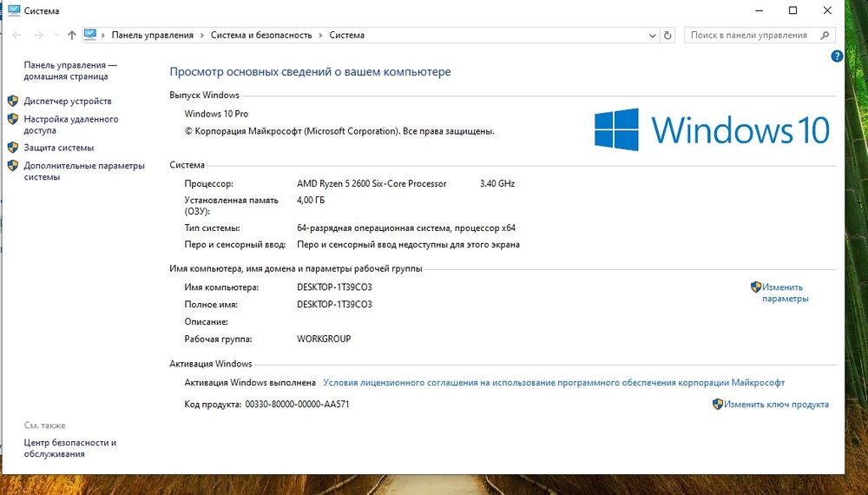Viewport: 868px width, 495px height.
Task: Open recent locations dropdown arrow
Action: pyautogui.click(x=56, y=35)
